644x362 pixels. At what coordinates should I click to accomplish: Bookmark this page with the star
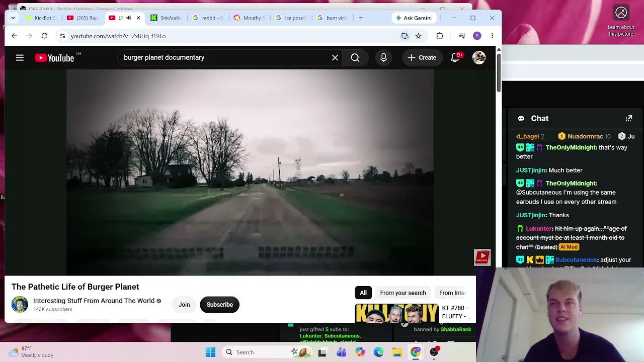pyautogui.click(x=418, y=36)
